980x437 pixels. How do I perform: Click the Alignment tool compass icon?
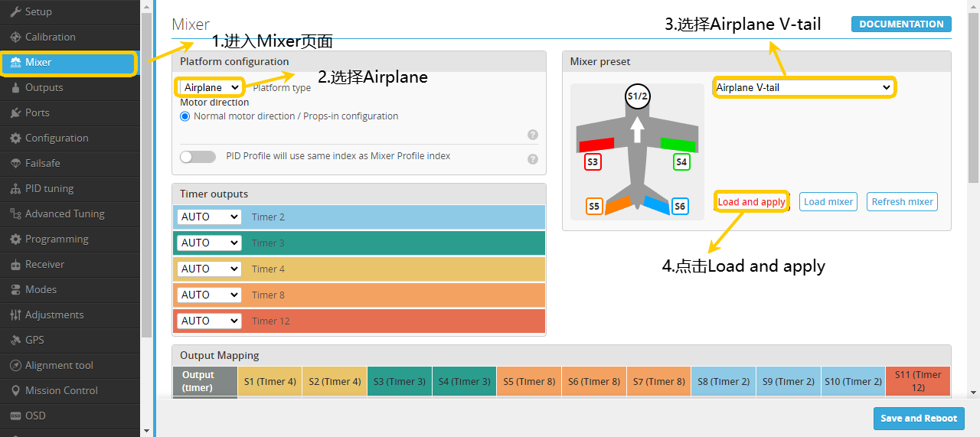(x=15, y=365)
